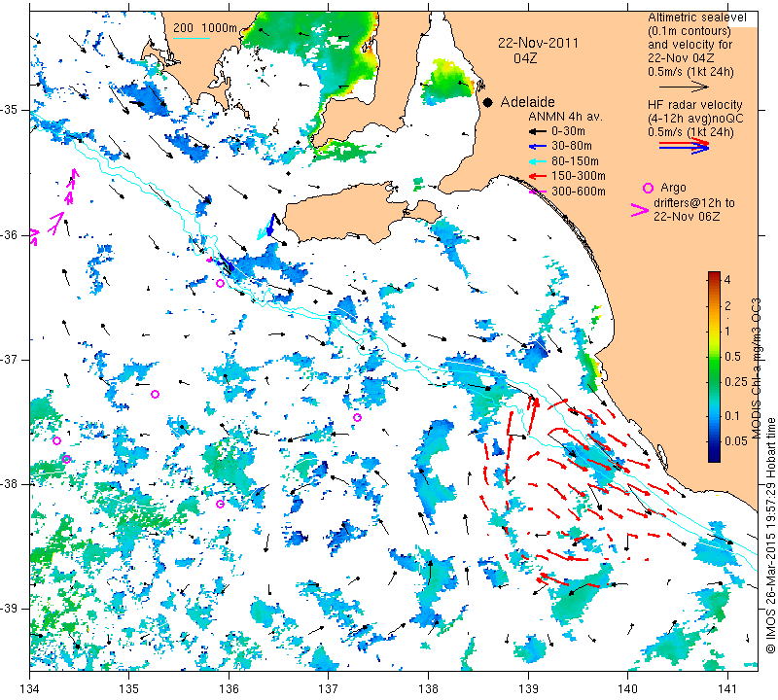Image resolution: width=778 pixels, height=700 pixels.
Task: Click the Argo float circle near 134.3E 37.65S
Action: [56, 441]
